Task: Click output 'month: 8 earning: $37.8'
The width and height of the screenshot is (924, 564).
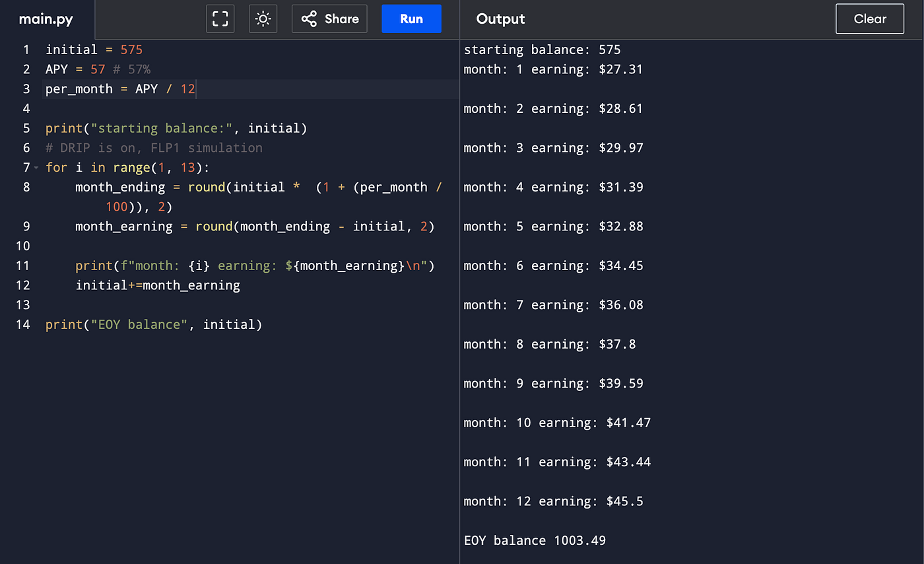Action: point(550,344)
